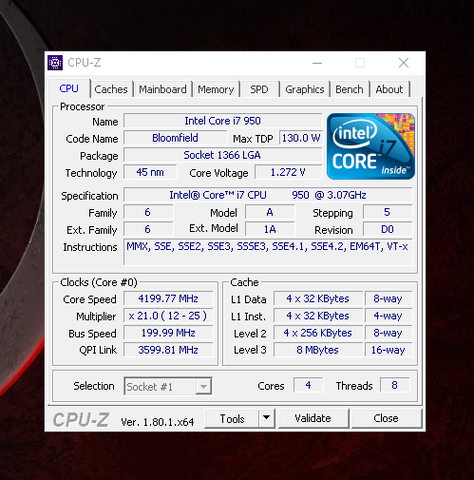Click the Max TDP value '130.0 W'

[x=301, y=138]
